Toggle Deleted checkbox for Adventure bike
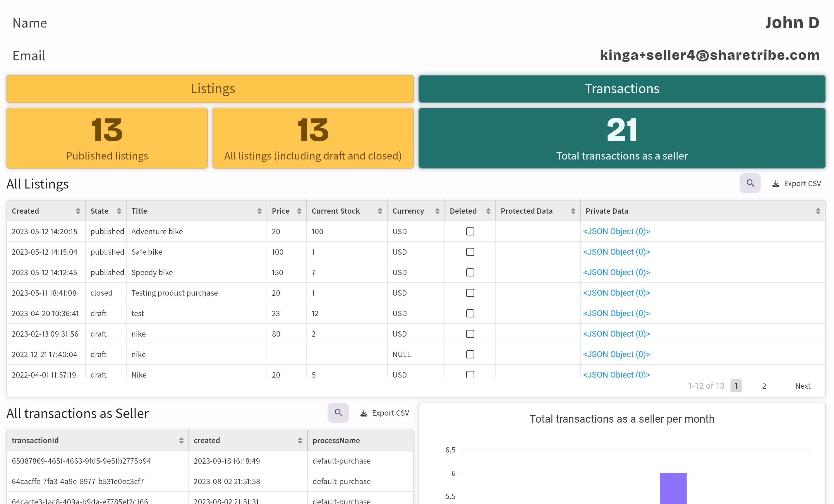834x504 pixels. [470, 231]
